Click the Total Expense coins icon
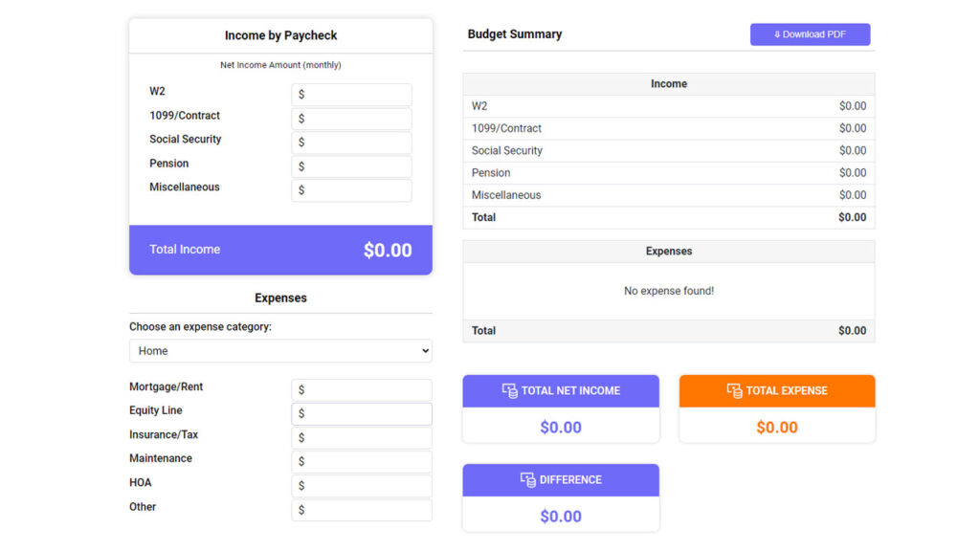The height and width of the screenshot is (551, 980). pyautogui.click(x=734, y=391)
